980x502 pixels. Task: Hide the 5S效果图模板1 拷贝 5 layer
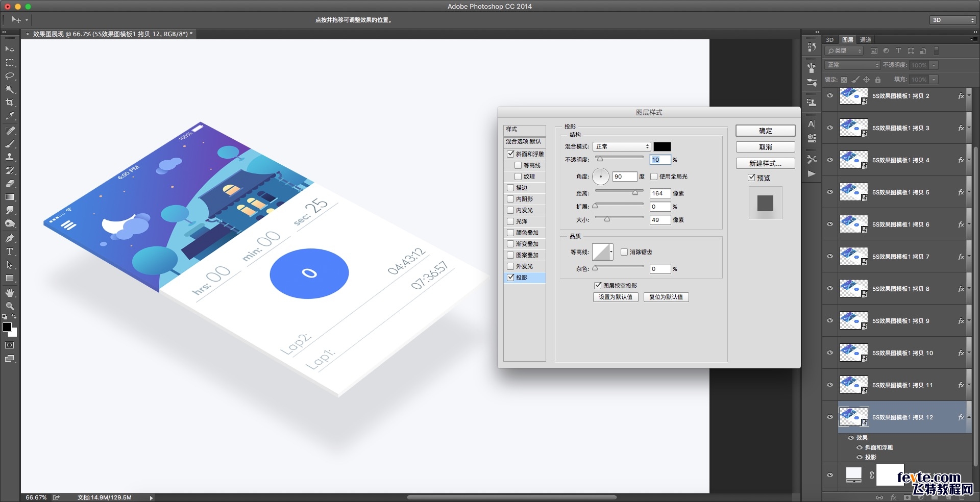coord(830,192)
